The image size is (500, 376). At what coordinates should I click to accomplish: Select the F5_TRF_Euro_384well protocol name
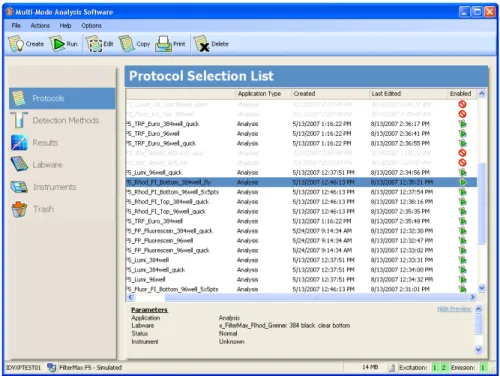coord(154,221)
